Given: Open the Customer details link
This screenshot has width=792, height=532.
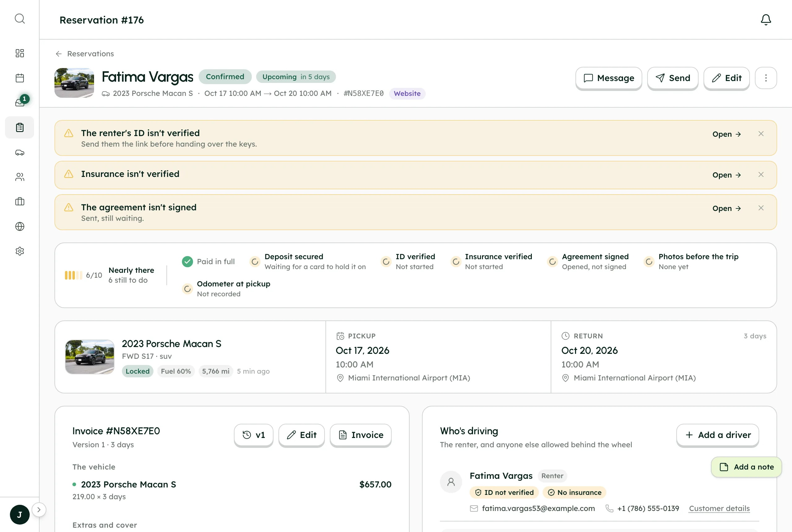Looking at the screenshot, I should tap(719, 508).
